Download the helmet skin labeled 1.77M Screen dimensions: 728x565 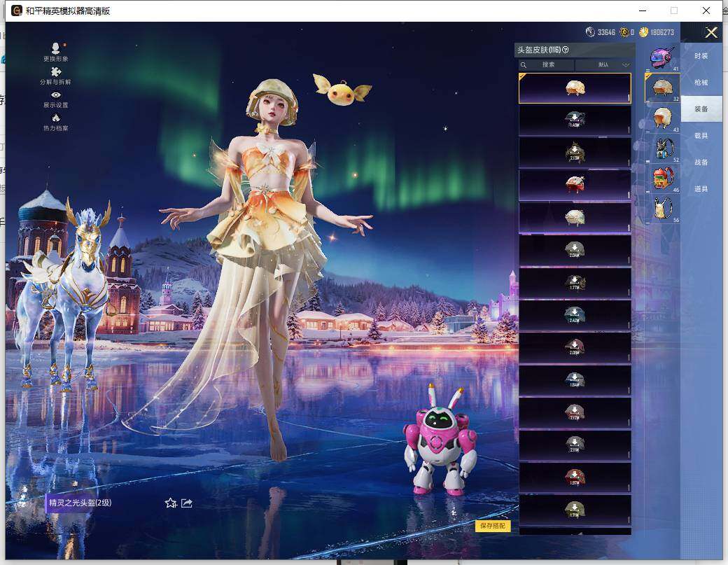tap(575, 282)
